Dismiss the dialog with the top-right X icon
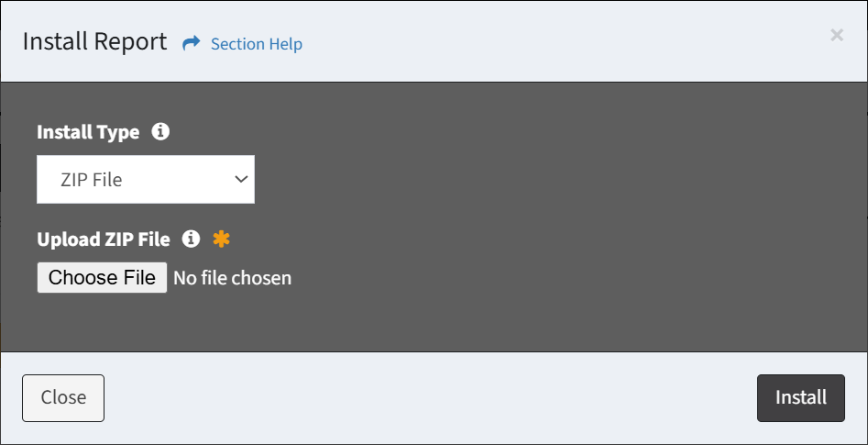The height and width of the screenshot is (445, 868). click(x=837, y=36)
